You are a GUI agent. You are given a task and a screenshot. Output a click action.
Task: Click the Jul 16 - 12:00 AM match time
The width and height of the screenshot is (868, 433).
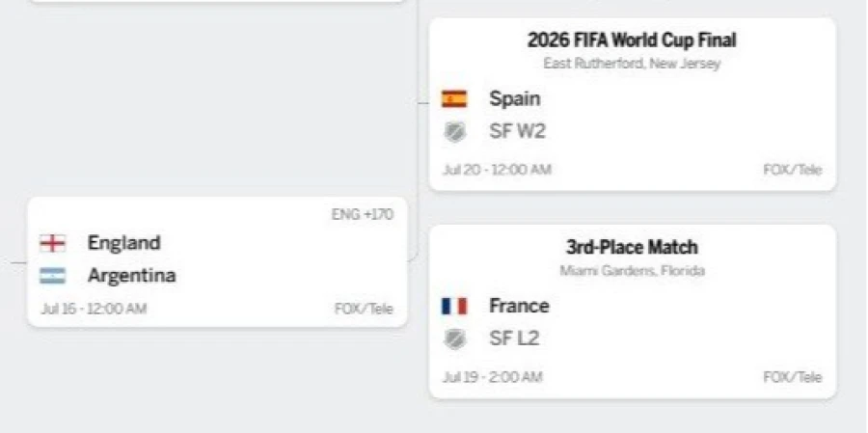pyautogui.click(x=94, y=309)
